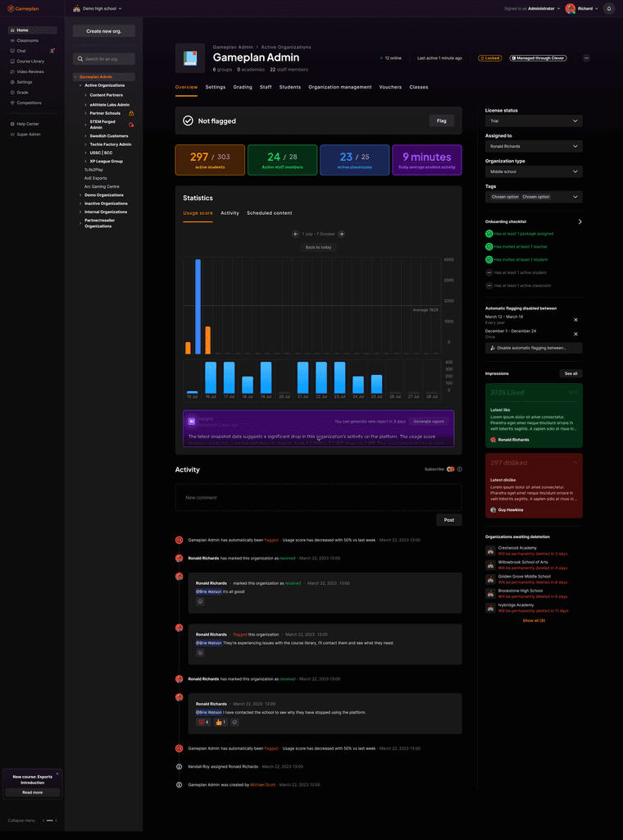Click the Search for an org. field
The image size is (623, 840).
click(x=104, y=59)
